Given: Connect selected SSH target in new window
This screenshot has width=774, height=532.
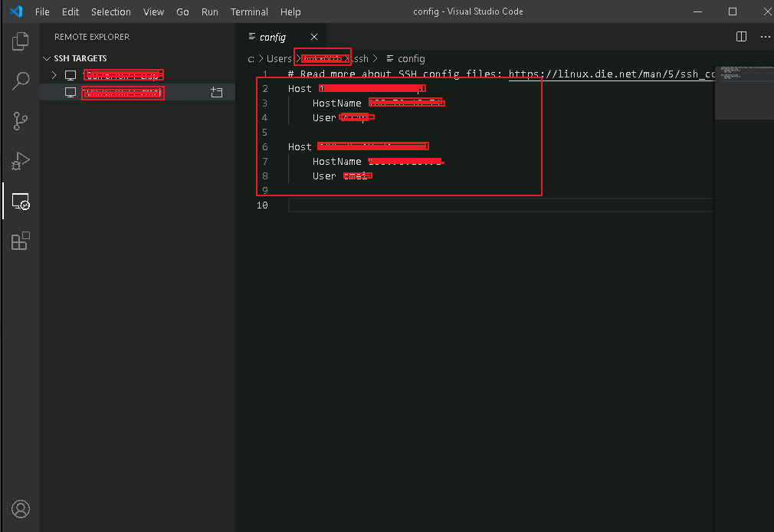Looking at the screenshot, I should pyautogui.click(x=217, y=92).
